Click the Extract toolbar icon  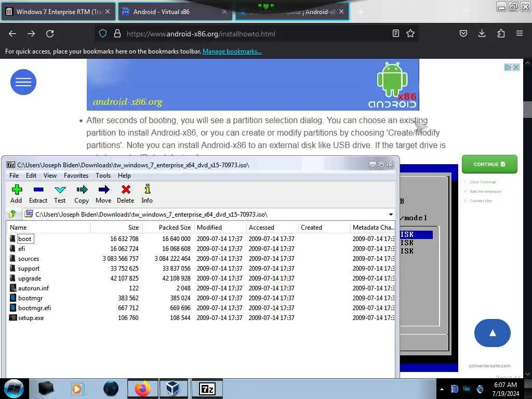38,194
